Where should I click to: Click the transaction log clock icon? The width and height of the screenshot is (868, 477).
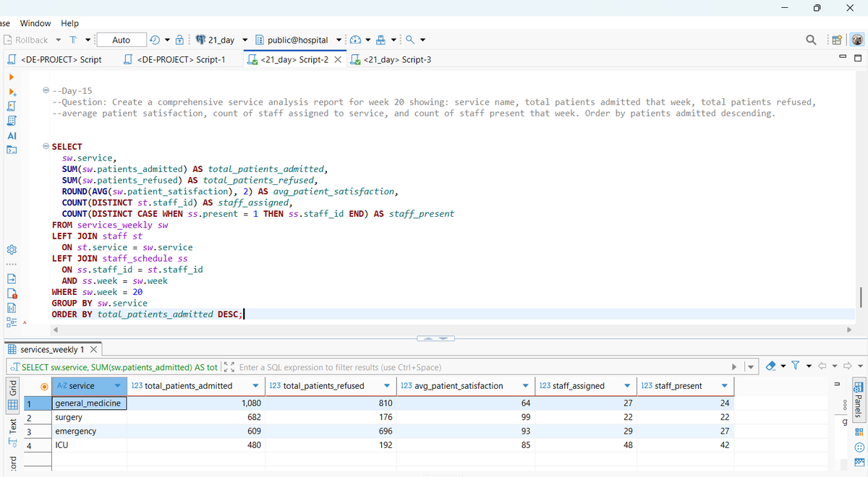156,40
